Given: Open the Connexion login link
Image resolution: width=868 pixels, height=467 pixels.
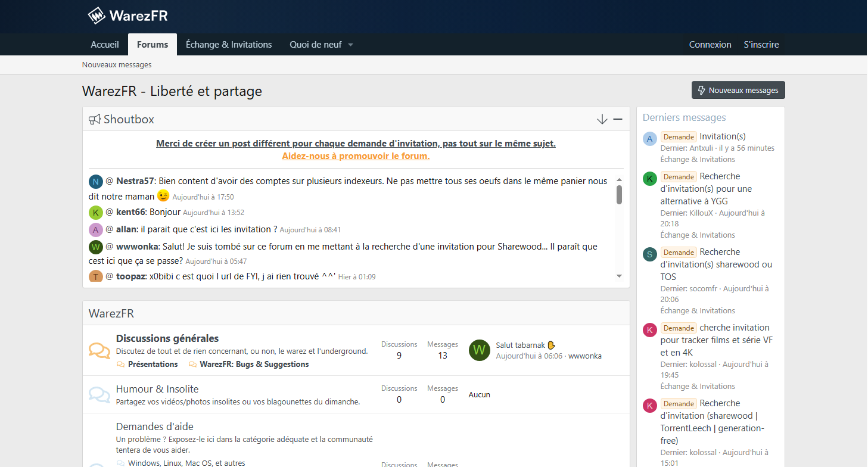Looking at the screenshot, I should [710, 45].
